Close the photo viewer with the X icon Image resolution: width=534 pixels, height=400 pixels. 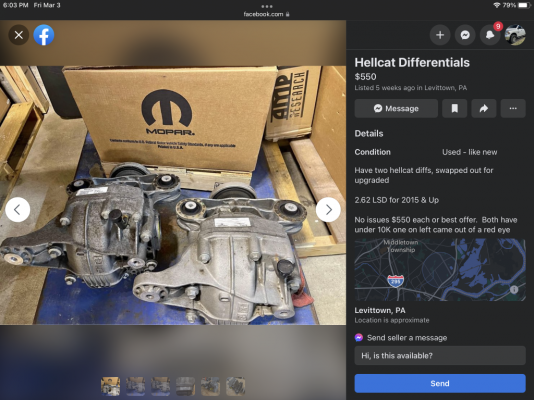point(19,35)
